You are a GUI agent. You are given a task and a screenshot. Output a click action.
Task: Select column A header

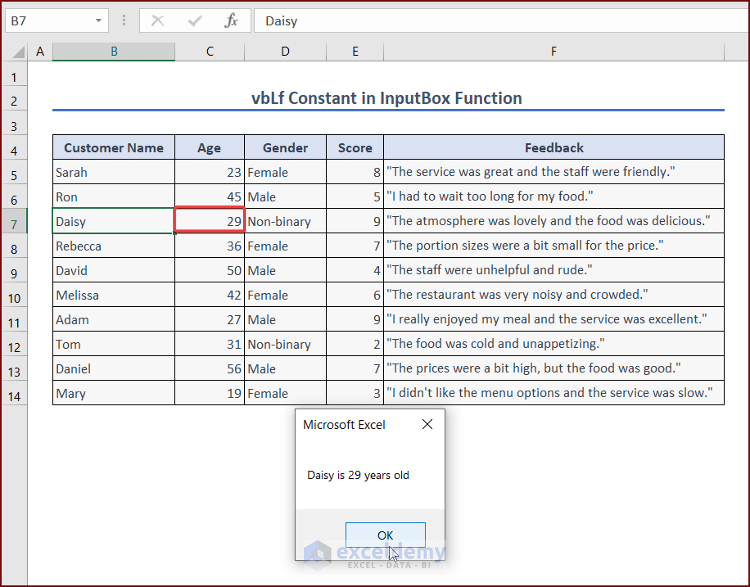click(40, 52)
